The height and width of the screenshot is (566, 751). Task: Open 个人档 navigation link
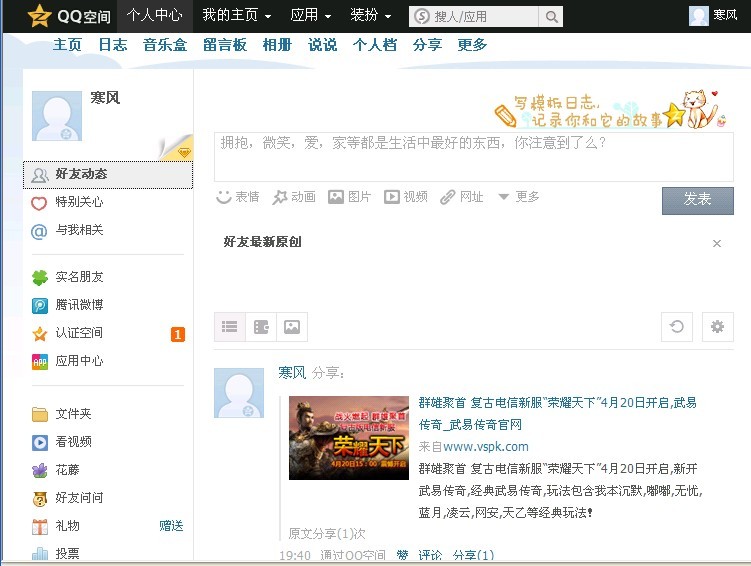point(375,45)
